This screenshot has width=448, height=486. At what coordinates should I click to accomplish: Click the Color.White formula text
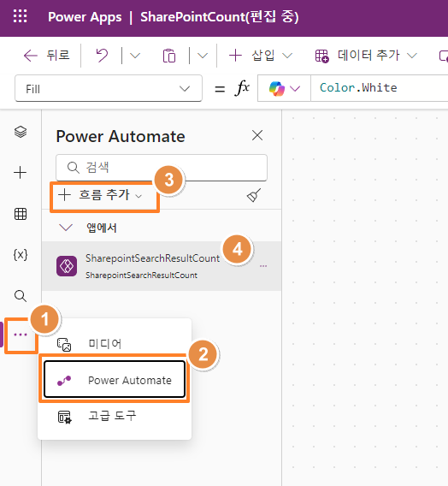358,88
